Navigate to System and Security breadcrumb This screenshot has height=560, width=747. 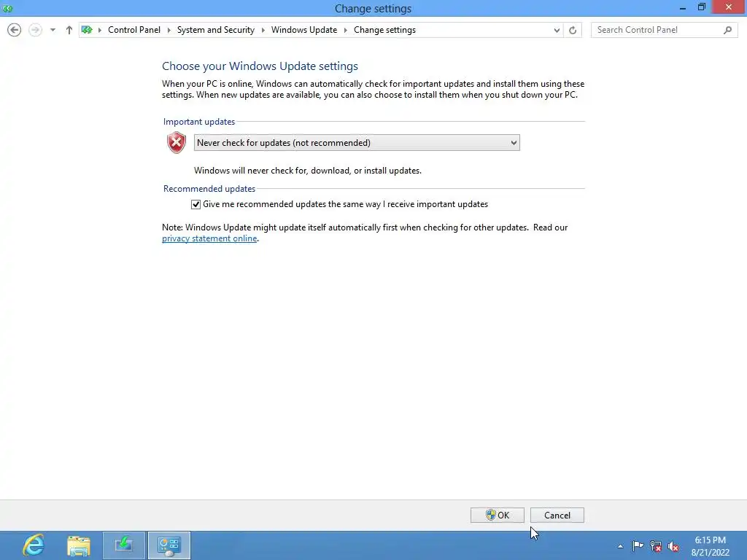click(216, 30)
